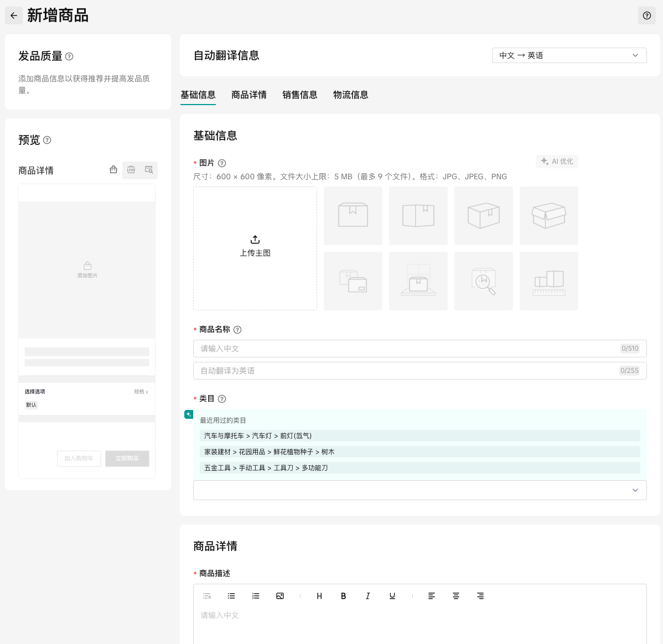Switch preview to search results view icon
The image size is (663, 644).
(x=149, y=170)
